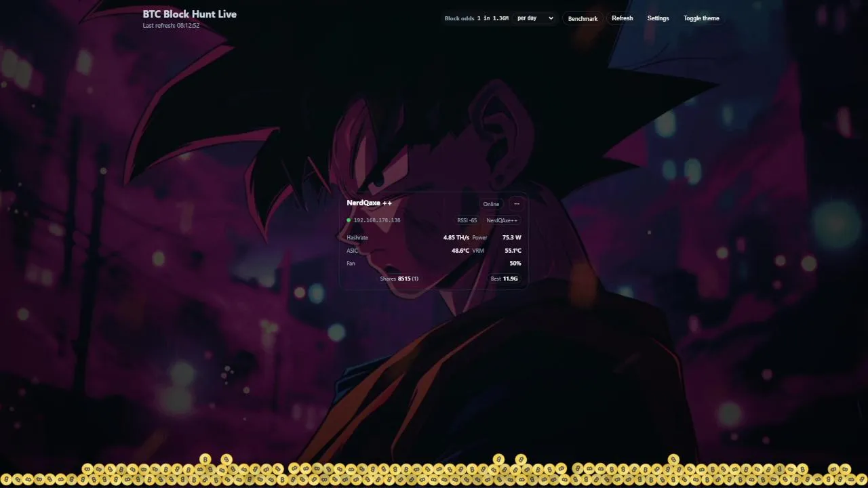This screenshot has width=868, height=488.
Task: Click the Block odds 1 in 1.36M text
Action: pos(477,18)
